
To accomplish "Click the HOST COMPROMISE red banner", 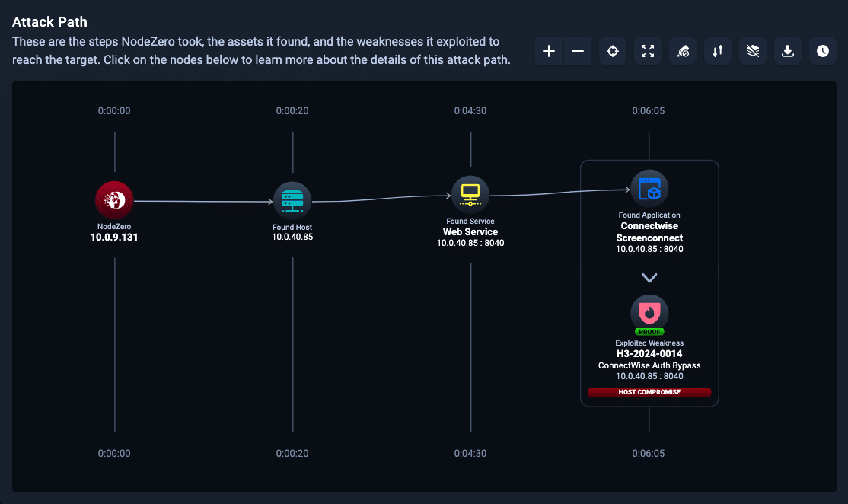I will point(649,391).
